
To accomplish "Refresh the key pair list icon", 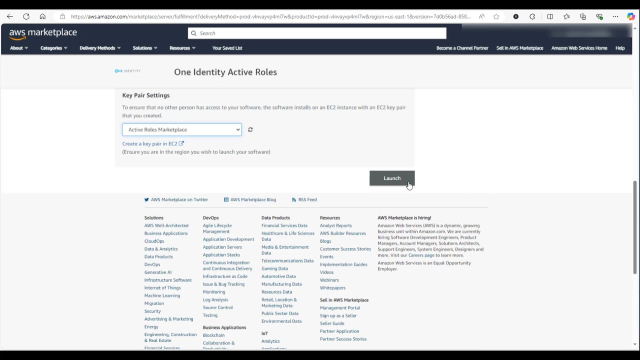I will pos(250,129).
